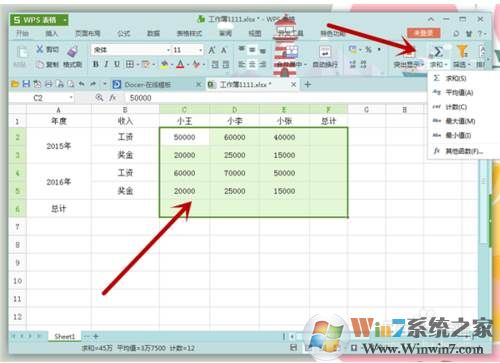Expand the 求和 dropdown label
Image resolution: width=500 pixels, height=363 pixels.
(x=438, y=64)
